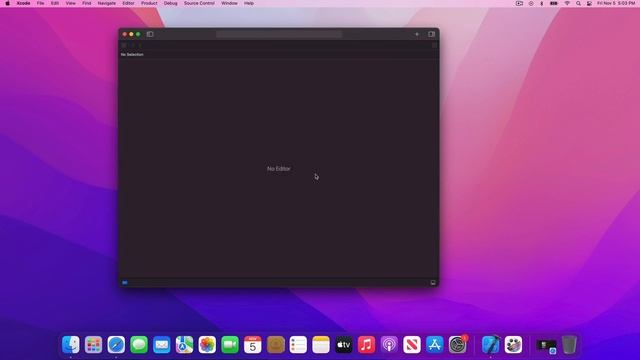Viewport: 640px width, 360px height.
Task: Open Launchpad from the Dock
Action: point(93,345)
